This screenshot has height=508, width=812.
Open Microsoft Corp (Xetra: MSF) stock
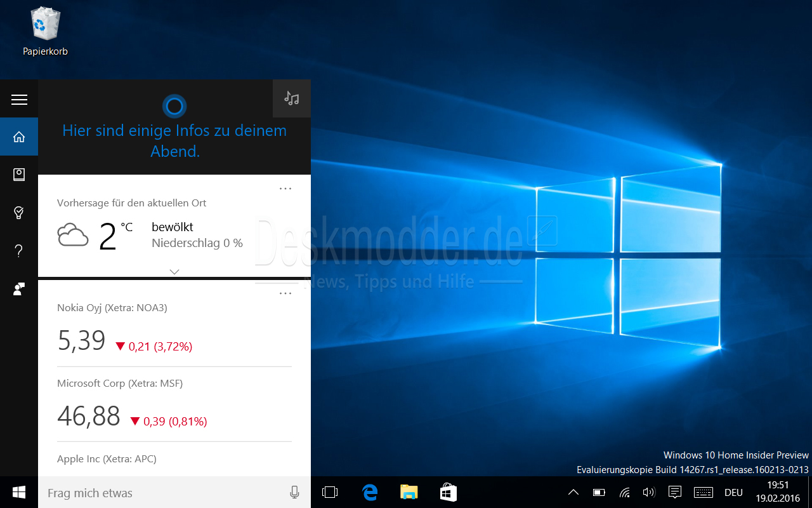tap(120, 384)
